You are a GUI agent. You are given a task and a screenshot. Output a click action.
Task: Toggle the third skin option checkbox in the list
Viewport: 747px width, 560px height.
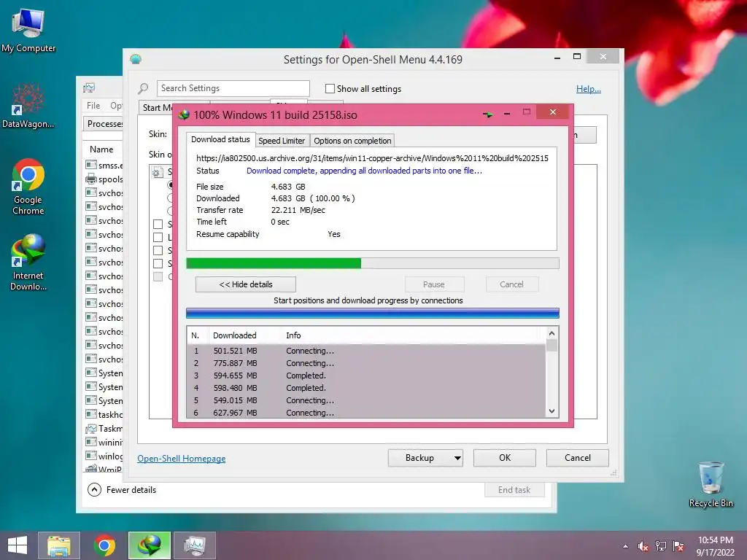point(158,250)
